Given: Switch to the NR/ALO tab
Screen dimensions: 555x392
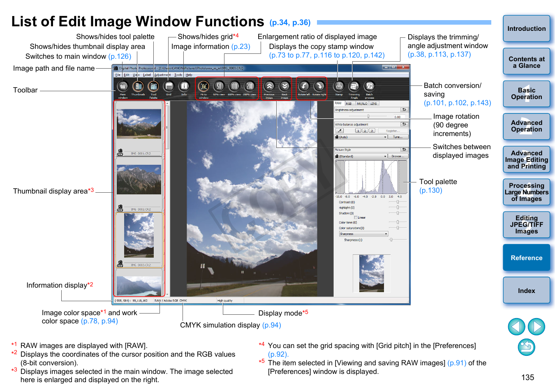Looking at the screenshot, I should pyautogui.click(x=362, y=104).
